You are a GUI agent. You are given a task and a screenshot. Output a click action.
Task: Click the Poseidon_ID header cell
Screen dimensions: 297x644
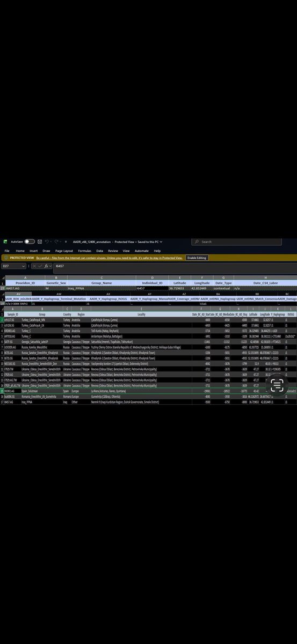(x=25, y=282)
